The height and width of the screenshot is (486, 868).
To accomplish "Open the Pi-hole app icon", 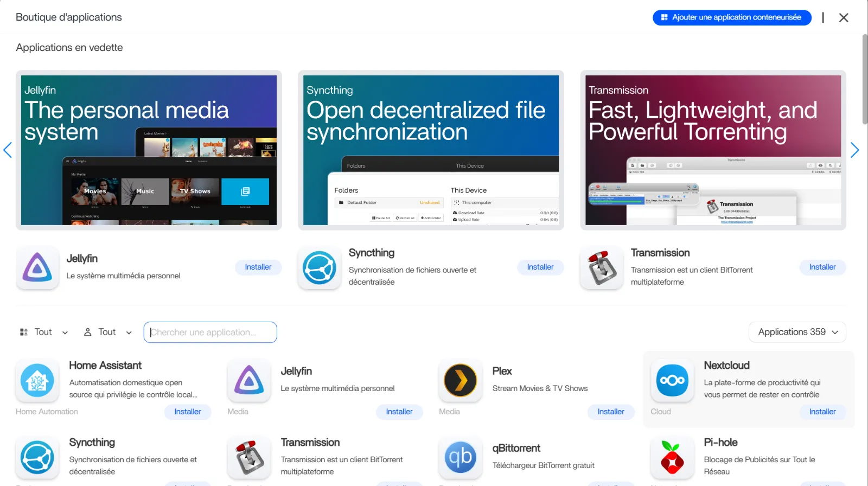I will pos(672,457).
